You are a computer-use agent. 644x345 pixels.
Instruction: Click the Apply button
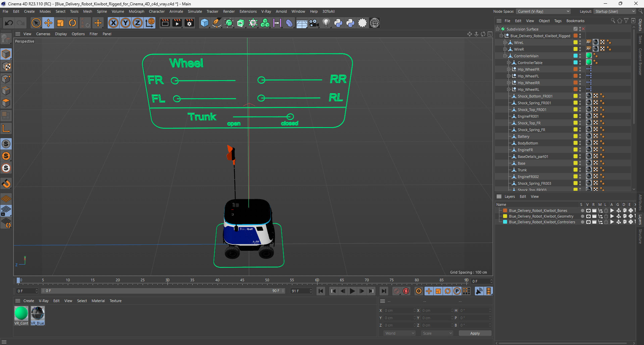tap(475, 333)
